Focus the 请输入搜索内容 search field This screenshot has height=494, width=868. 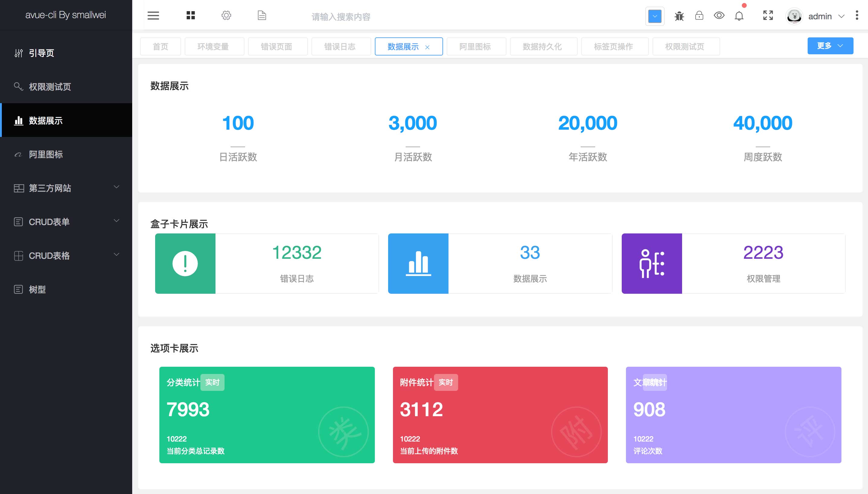(341, 16)
